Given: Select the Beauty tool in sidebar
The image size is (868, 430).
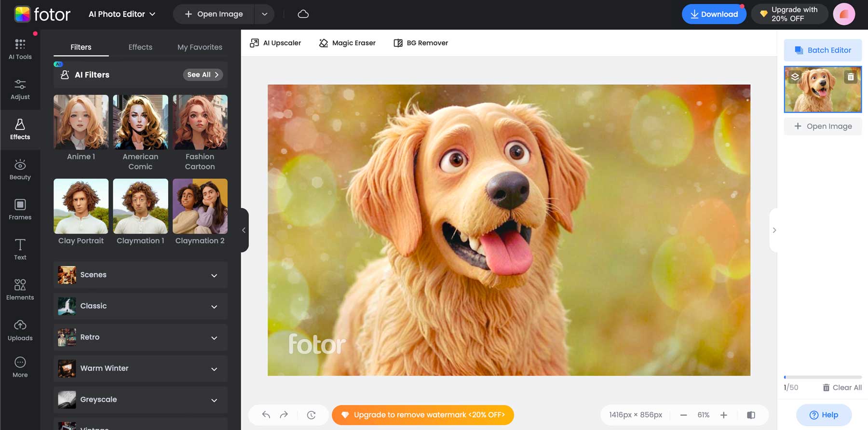Looking at the screenshot, I should pos(20,170).
